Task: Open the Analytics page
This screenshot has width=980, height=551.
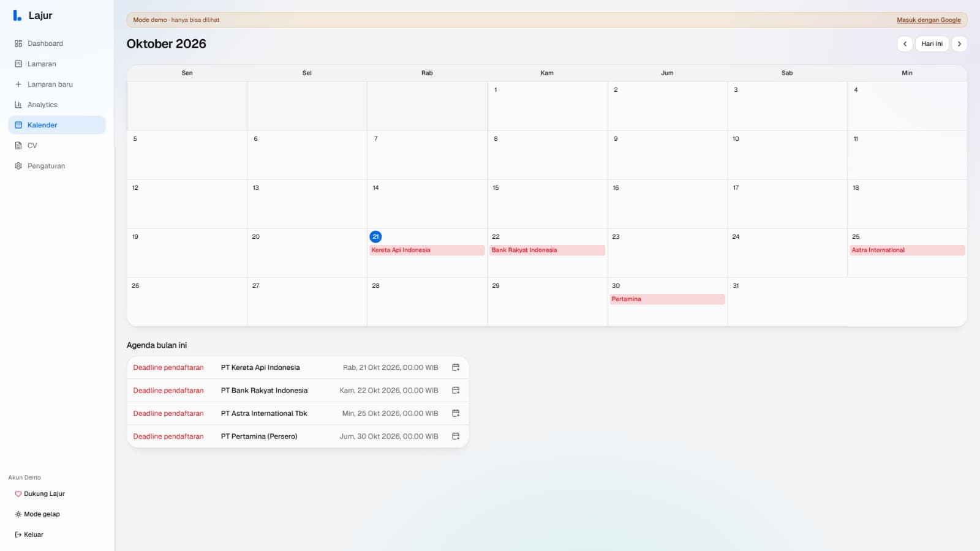Action: coord(56,105)
